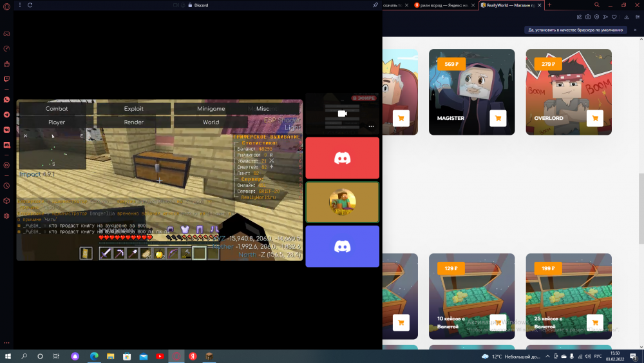Click Minigame category in stream view

click(211, 108)
